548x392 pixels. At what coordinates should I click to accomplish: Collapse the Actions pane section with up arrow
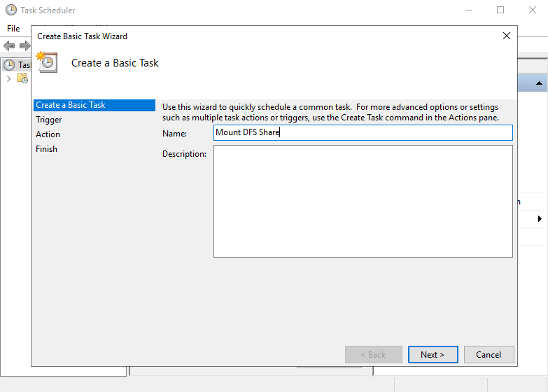pos(539,83)
